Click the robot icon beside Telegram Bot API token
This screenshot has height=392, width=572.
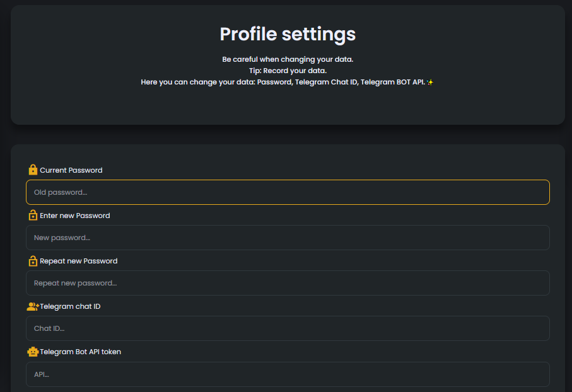click(x=33, y=352)
